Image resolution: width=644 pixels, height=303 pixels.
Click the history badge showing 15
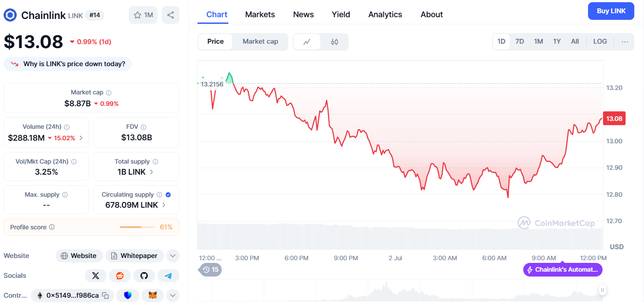(211, 269)
